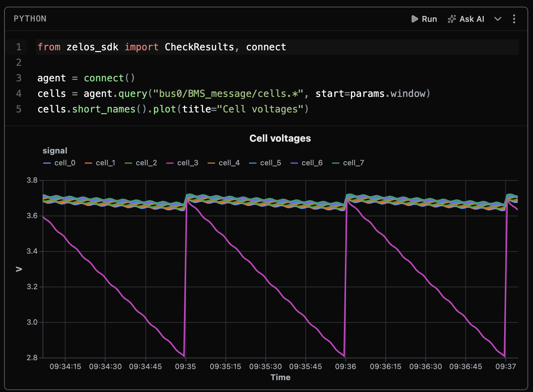This screenshot has width=533, height=392.
Task: Click the PYTHON language label
Action: [x=30, y=19]
